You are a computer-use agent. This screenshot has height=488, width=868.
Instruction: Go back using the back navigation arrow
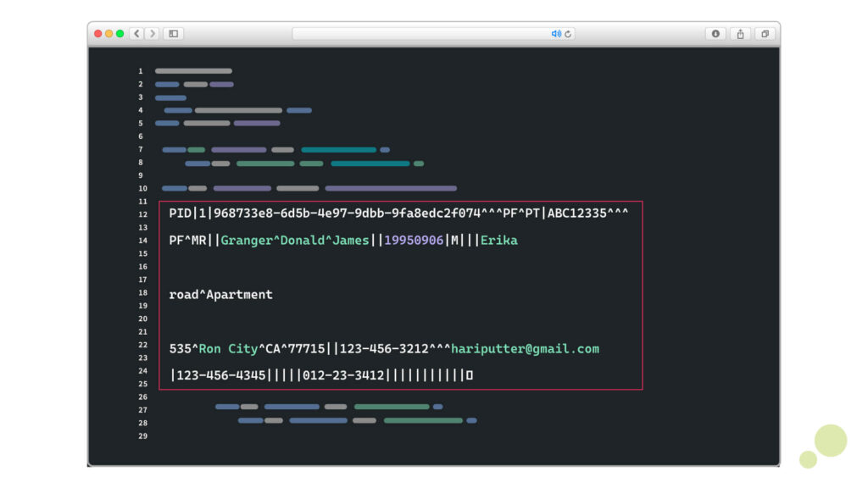tap(136, 34)
